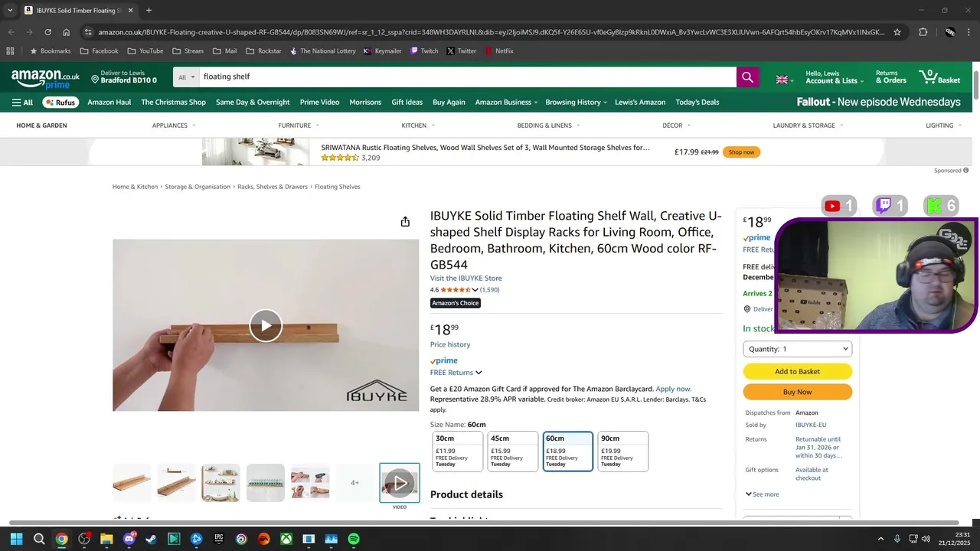Click the floating shelf search field
Image resolution: width=980 pixels, height=551 pixels.
(x=468, y=77)
